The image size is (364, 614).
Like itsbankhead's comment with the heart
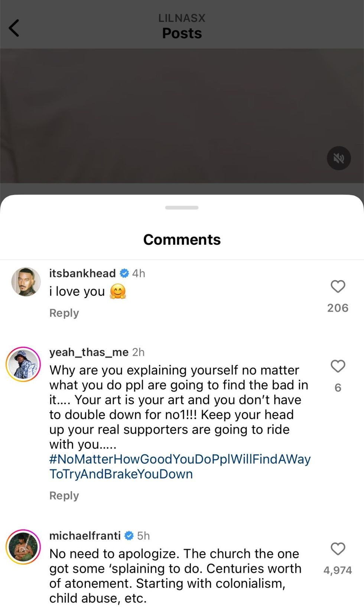tap(338, 287)
